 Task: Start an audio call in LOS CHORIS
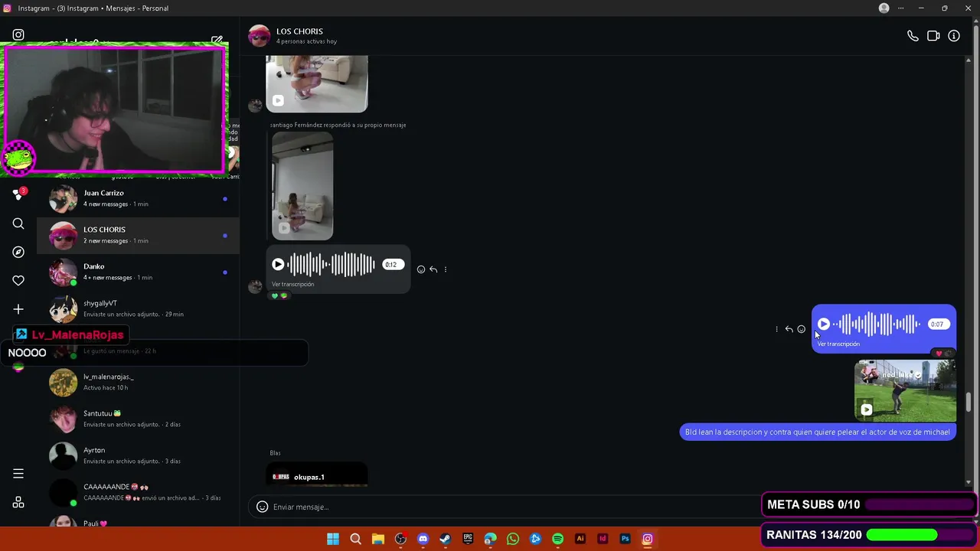913,36
